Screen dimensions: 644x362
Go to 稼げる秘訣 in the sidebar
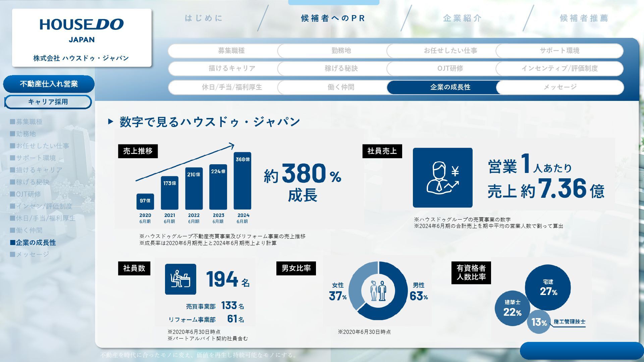point(30,182)
